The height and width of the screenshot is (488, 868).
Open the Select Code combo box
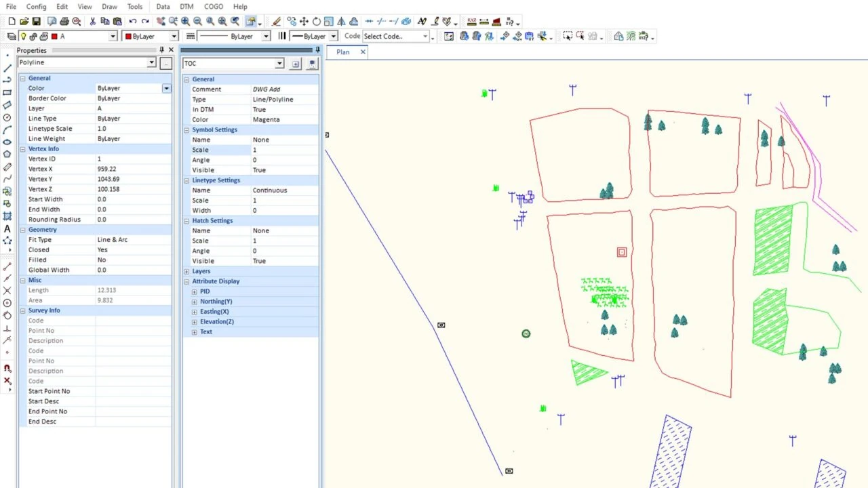pyautogui.click(x=395, y=36)
